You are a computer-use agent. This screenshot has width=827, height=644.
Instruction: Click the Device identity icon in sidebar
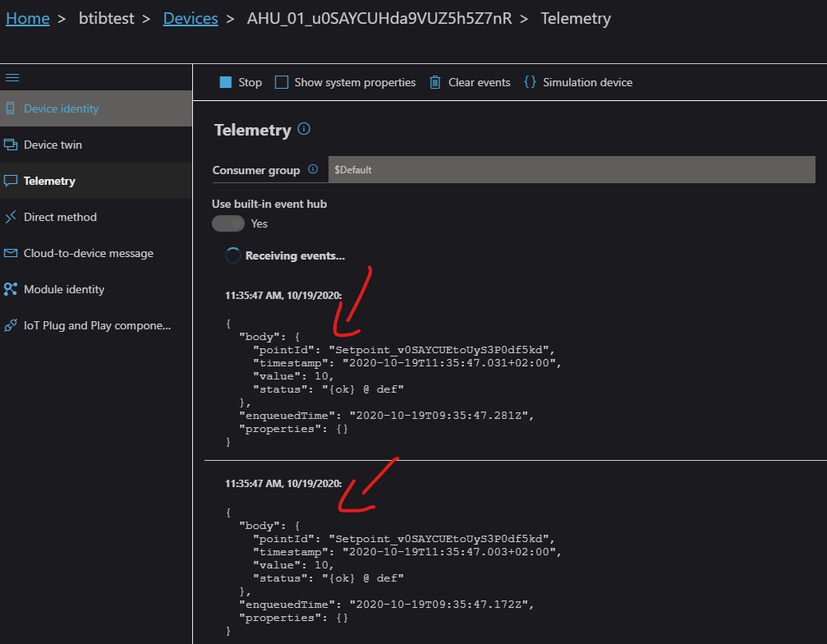(x=11, y=108)
